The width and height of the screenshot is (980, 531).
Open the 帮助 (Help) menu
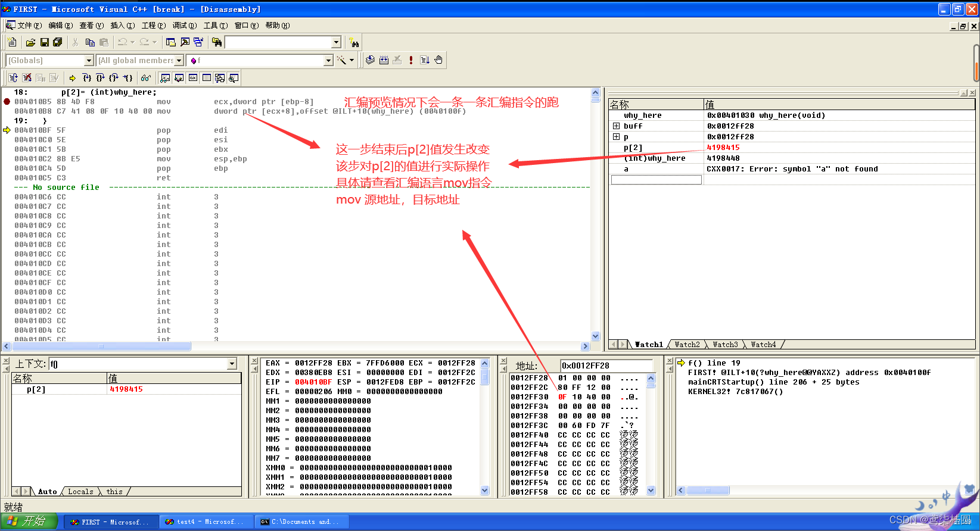[x=277, y=26]
